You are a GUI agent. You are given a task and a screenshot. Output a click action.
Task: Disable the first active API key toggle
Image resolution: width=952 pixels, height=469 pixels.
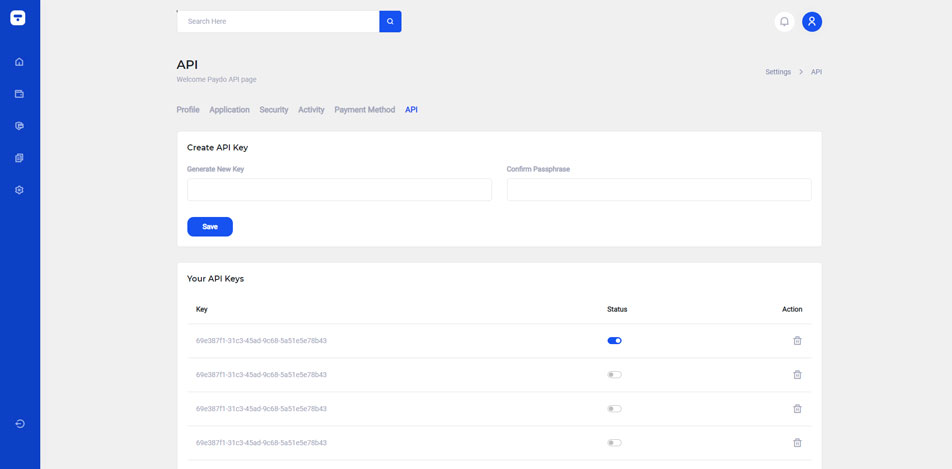click(614, 341)
